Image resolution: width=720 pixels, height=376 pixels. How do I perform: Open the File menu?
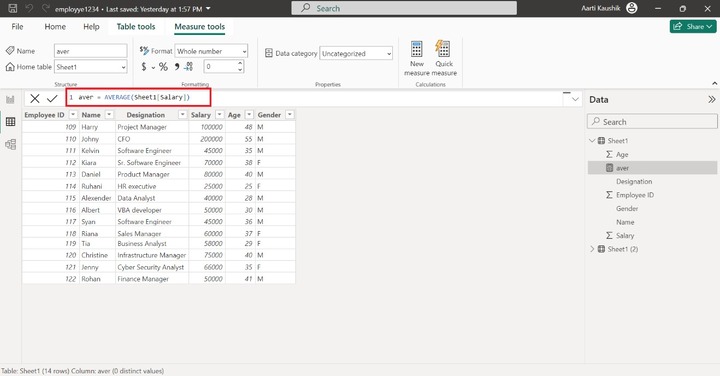coord(17,27)
